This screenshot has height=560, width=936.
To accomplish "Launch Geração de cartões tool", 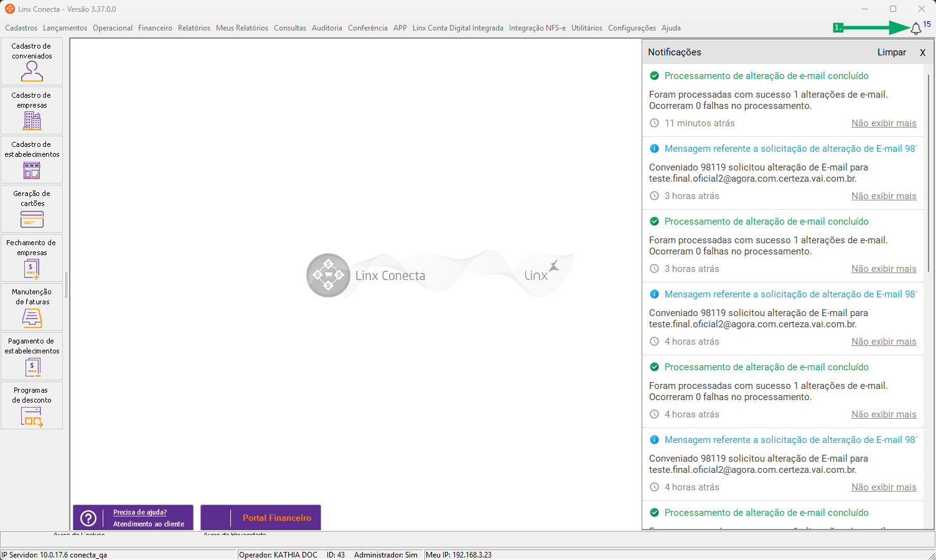I will [32, 209].
